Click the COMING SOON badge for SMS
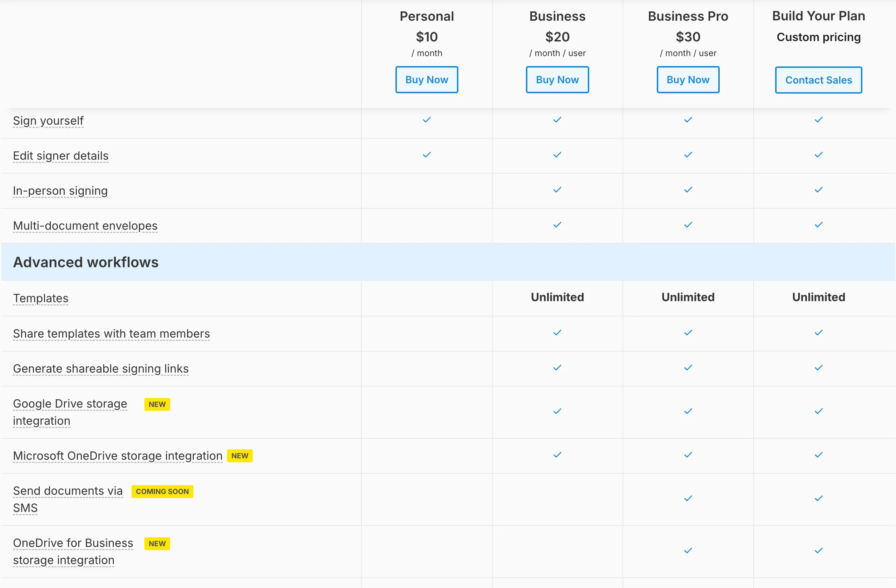896x588 pixels. click(x=162, y=491)
